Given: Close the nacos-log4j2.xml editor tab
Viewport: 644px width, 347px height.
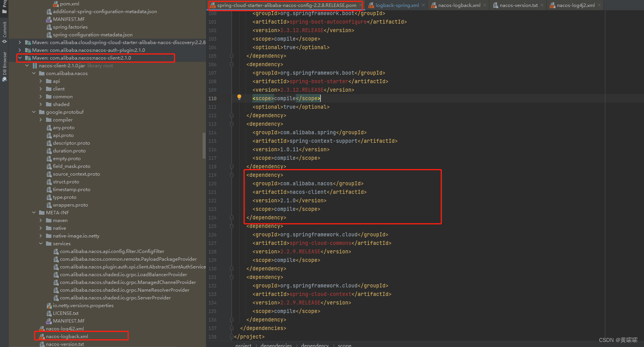Looking at the screenshot, I should click(x=599, y=5).
